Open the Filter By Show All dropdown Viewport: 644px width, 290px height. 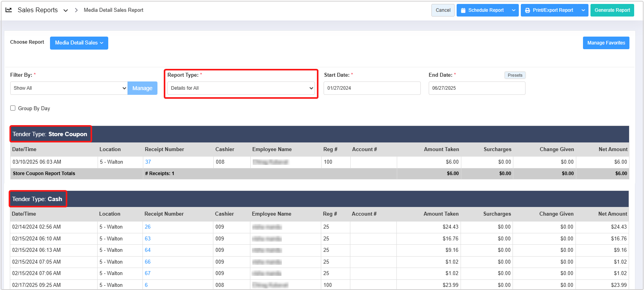(x=68, y=88)
